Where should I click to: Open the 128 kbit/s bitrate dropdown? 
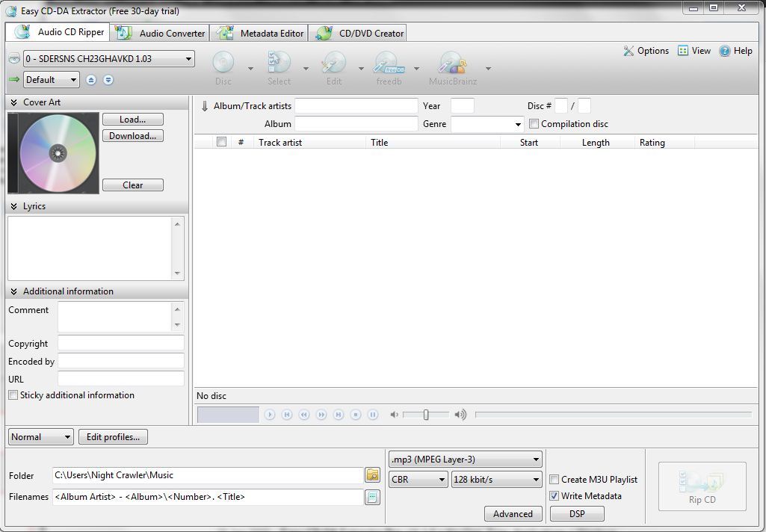click(497, 480)
